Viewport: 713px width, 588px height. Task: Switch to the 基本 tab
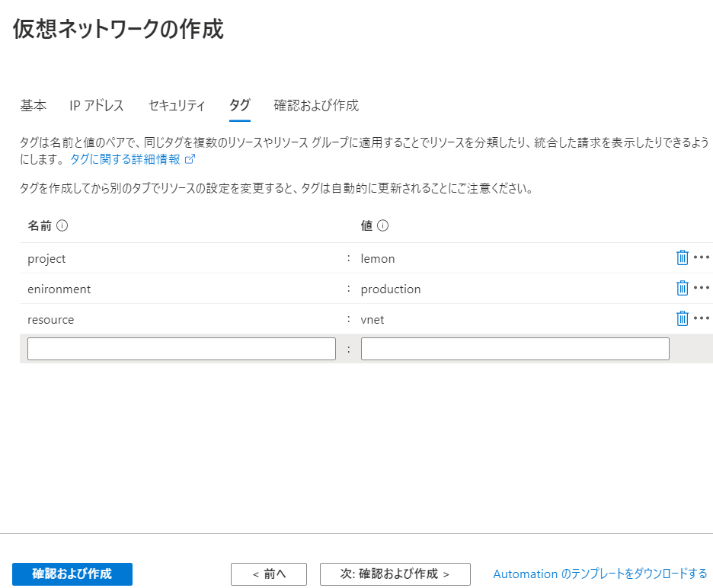34,106
